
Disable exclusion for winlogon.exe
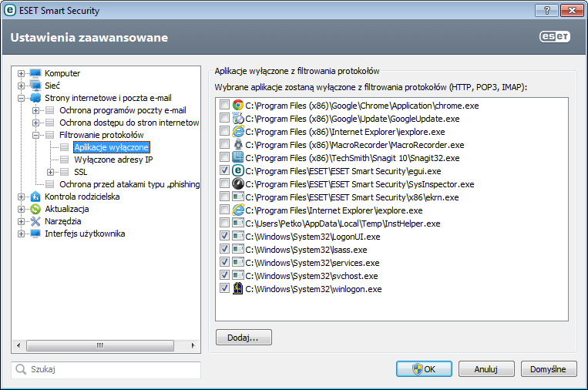click(x=224, y=288)
